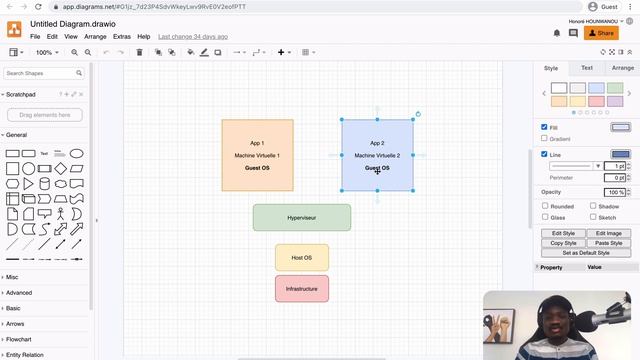Click the Opacity value field
Image resolution: width=640 pixels, height=360 pixels.
[615, 192]
